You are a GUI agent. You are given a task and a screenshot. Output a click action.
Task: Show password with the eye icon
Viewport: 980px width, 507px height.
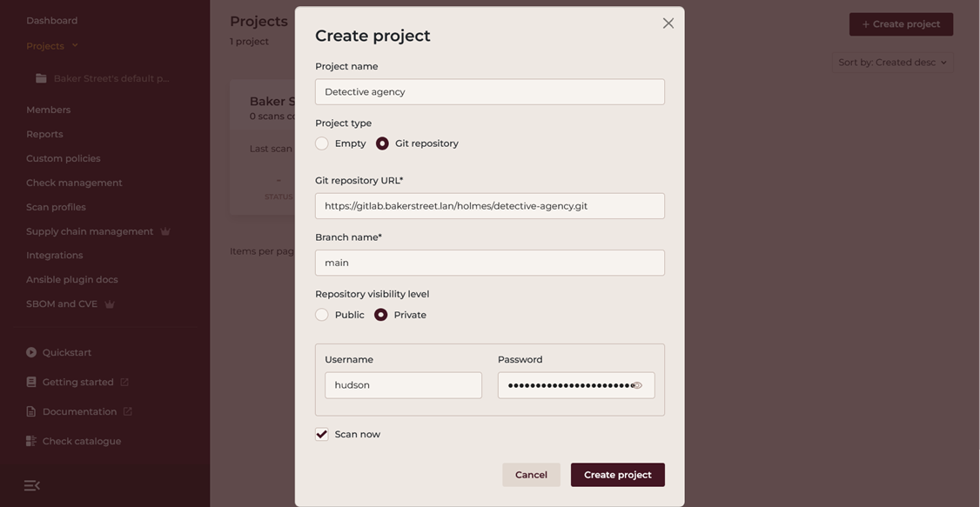[x=637, y=385]
